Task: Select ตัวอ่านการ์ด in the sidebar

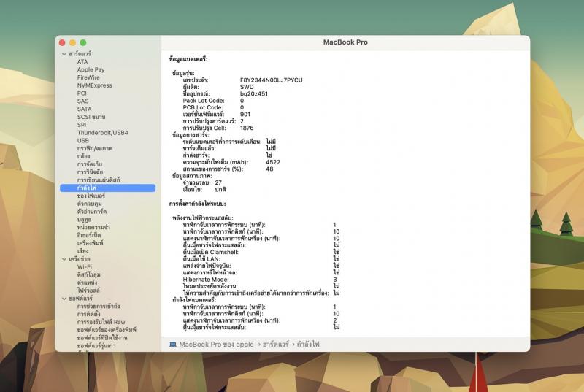Action: point(92,212)
